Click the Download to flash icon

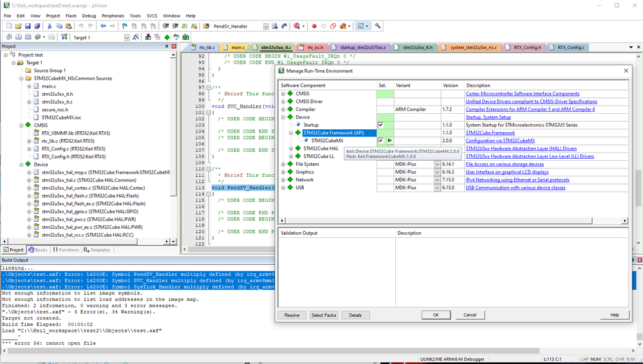tap(64, 37)
